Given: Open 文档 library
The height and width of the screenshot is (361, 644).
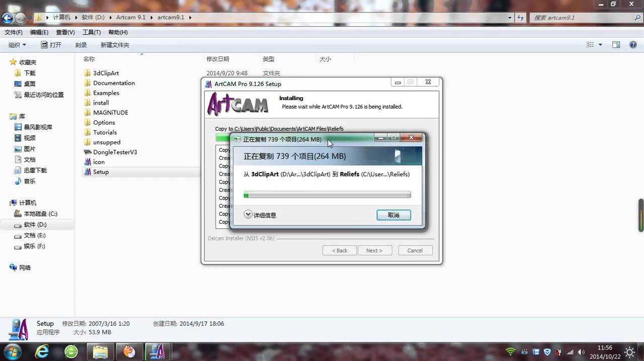Looking at the screenshot, I should 30,159.
